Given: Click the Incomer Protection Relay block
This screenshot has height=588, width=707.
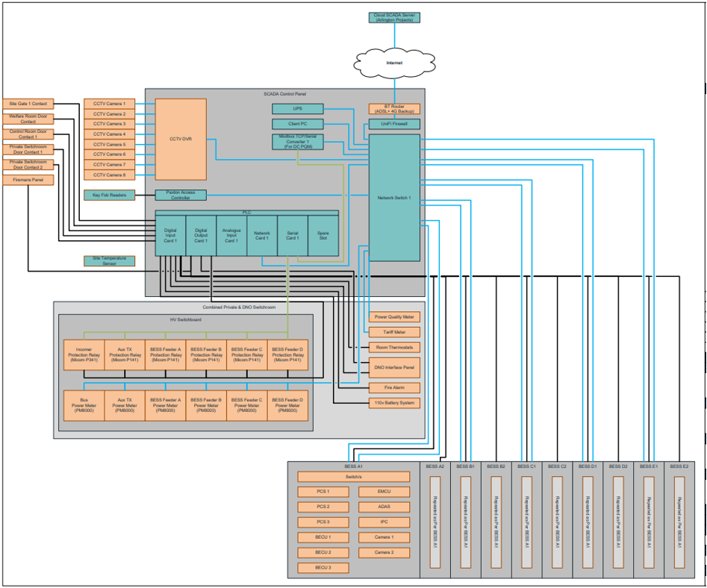Looking at the screenshot, I should click(84, 356).
